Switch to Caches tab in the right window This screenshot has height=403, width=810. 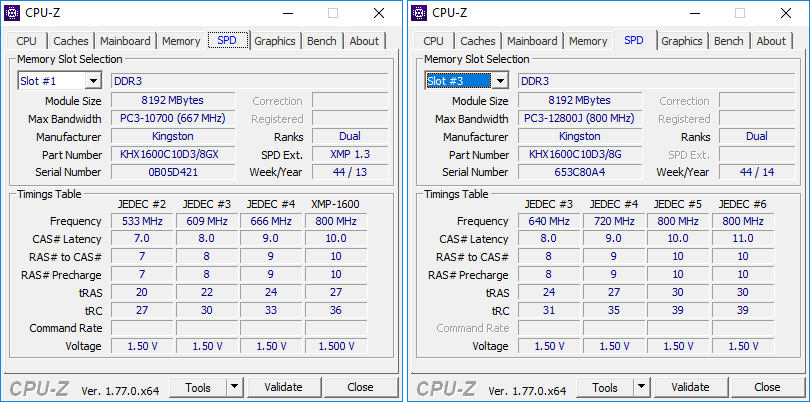[478, 41]
